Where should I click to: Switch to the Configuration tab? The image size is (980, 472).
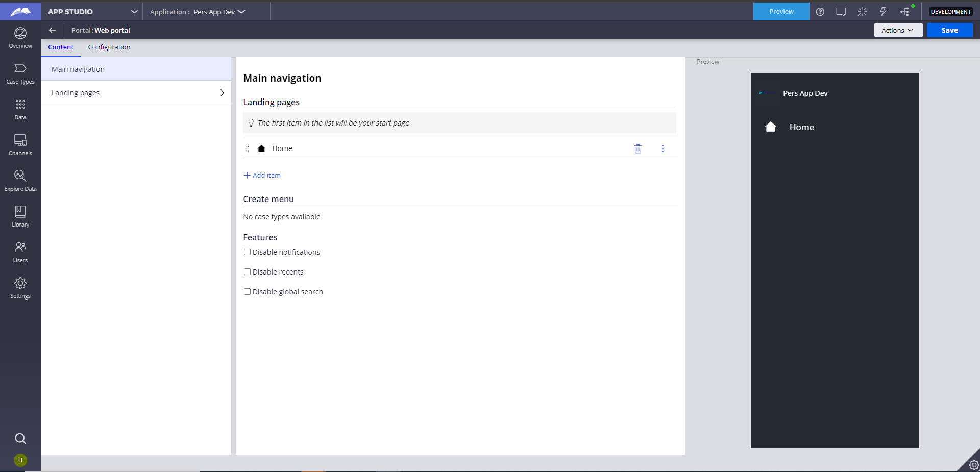pos(109,47)
